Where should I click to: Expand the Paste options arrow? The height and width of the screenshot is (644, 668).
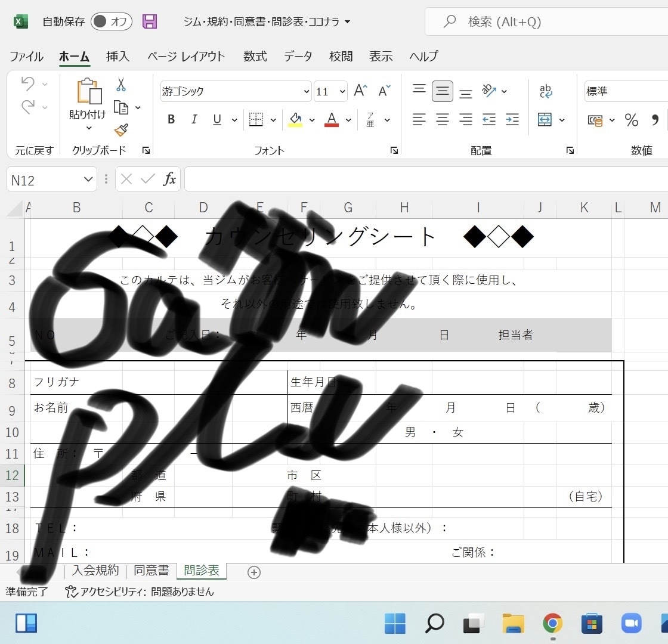point(89,128)
